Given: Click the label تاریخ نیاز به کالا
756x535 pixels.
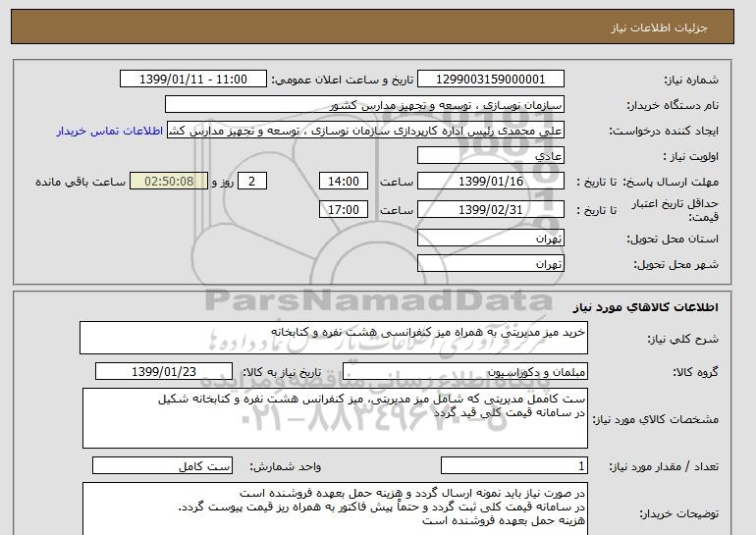Looking at the screenshot, I should click(282, 372).
